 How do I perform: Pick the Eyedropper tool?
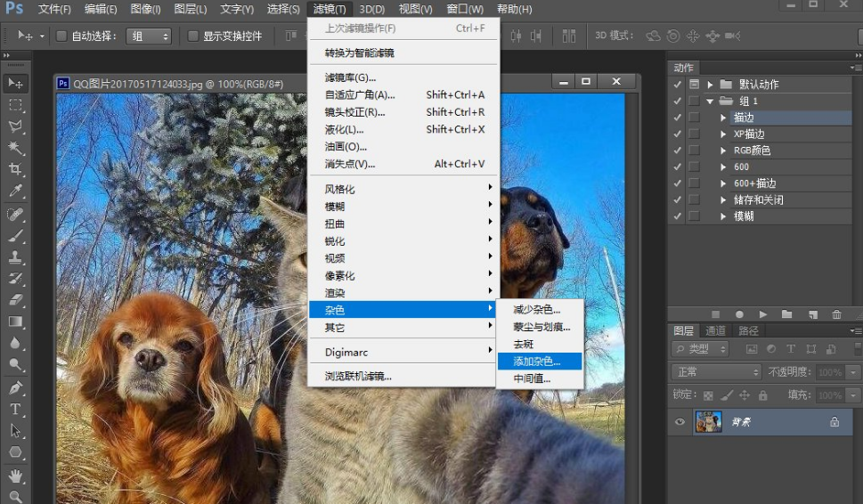coord(15,191)
